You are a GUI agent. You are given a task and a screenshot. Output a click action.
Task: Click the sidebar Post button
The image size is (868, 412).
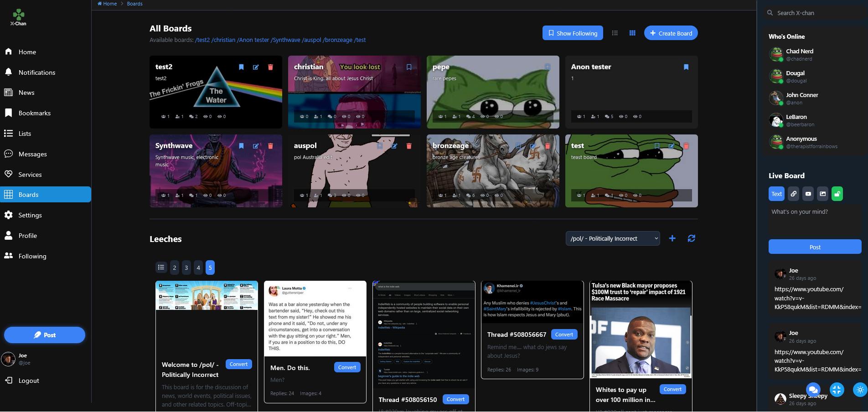click(x=45, y=335)
